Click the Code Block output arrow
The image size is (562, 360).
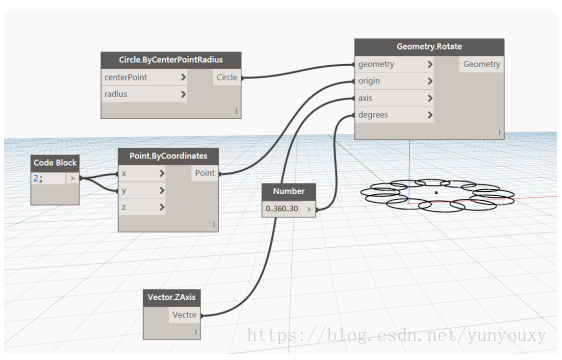(73, 178)
